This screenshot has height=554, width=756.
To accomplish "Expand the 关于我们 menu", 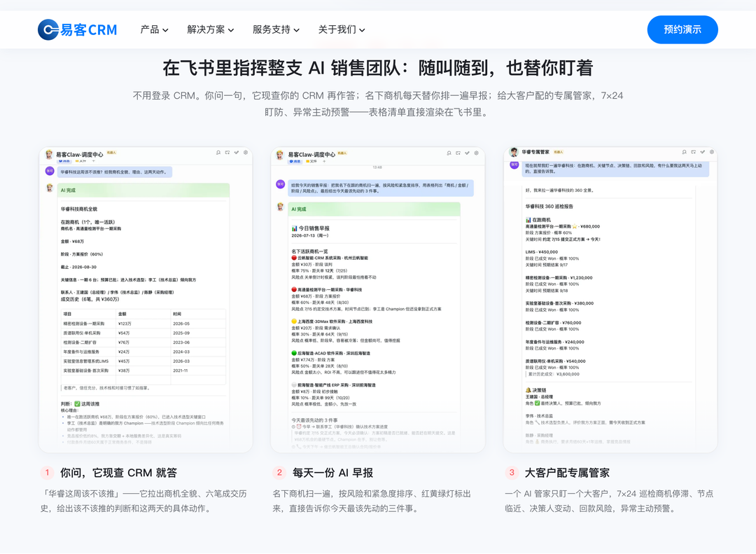I will click(x=342, y=29).
